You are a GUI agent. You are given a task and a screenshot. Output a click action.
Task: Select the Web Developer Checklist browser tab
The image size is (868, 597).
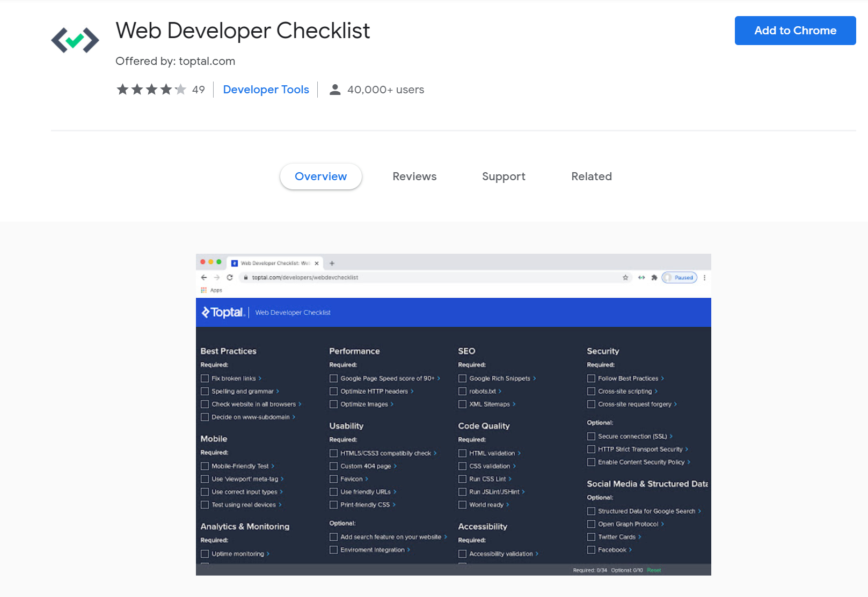[275, 263]
